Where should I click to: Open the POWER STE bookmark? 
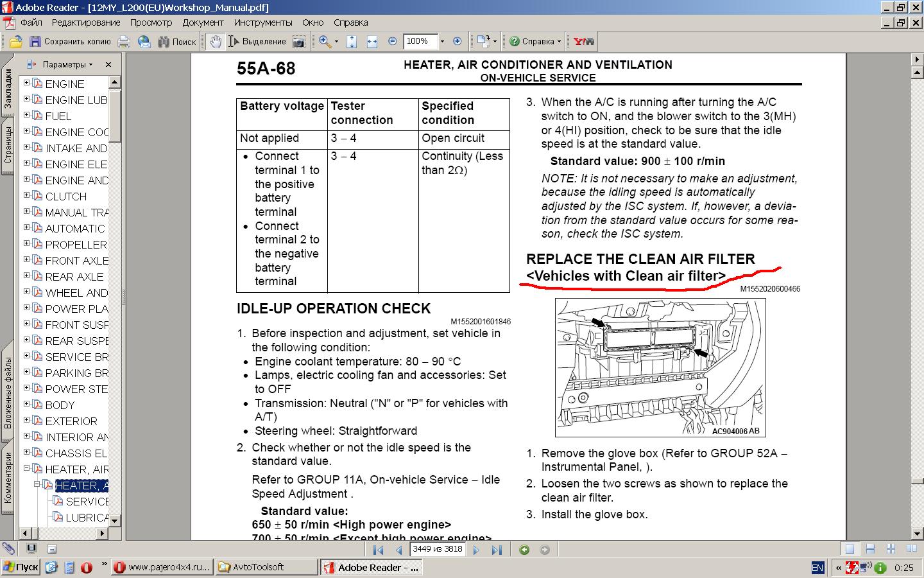tap(77, 389)
